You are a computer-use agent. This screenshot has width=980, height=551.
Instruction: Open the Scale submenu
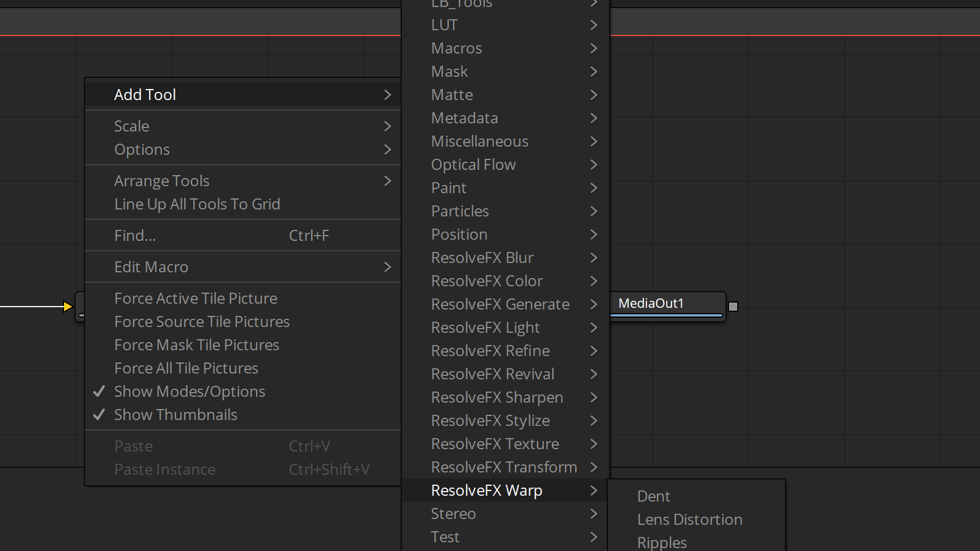pyautogui.click(x=243, y=126)
